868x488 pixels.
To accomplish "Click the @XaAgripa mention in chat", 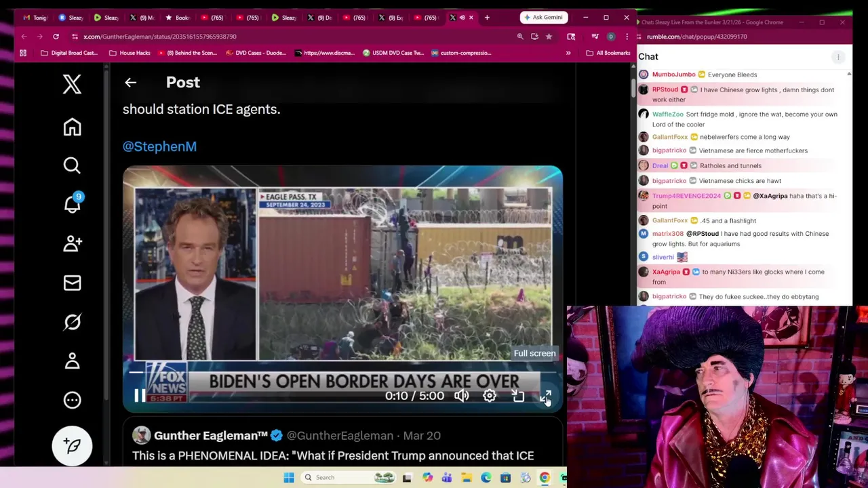I will 770,196.
